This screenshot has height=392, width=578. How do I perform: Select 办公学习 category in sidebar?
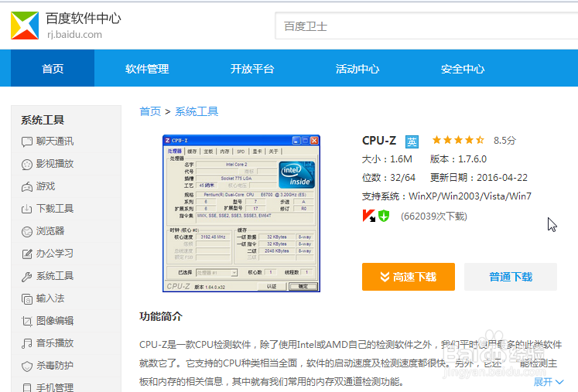pos(55,254)
